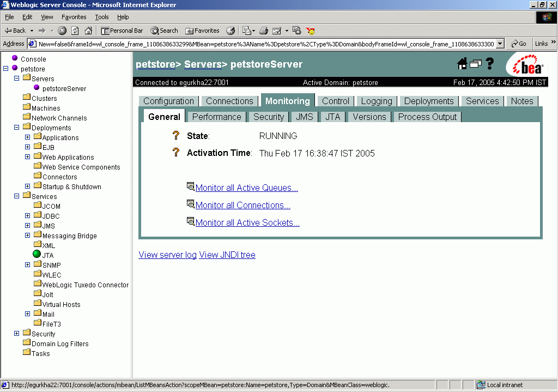Click the Personal Bar toolbar button
Screen dimensions: 558x392
pyautogui.click(x=122, y=31)
